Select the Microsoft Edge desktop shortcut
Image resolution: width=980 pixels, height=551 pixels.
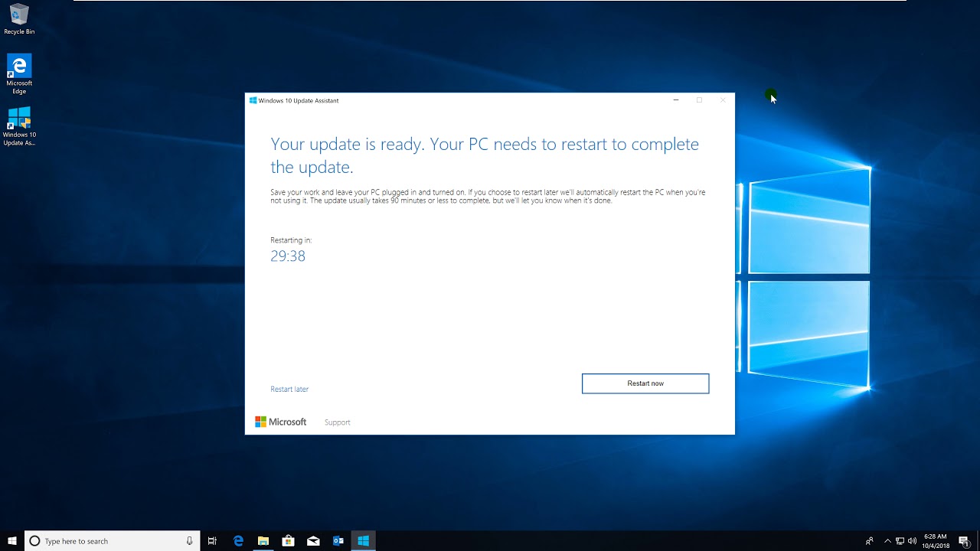point(19,74)
